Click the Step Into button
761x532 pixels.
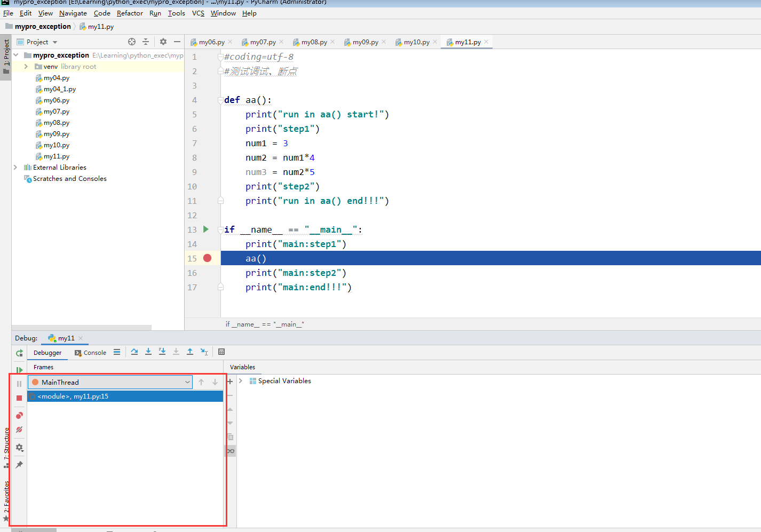pos(148,352)
